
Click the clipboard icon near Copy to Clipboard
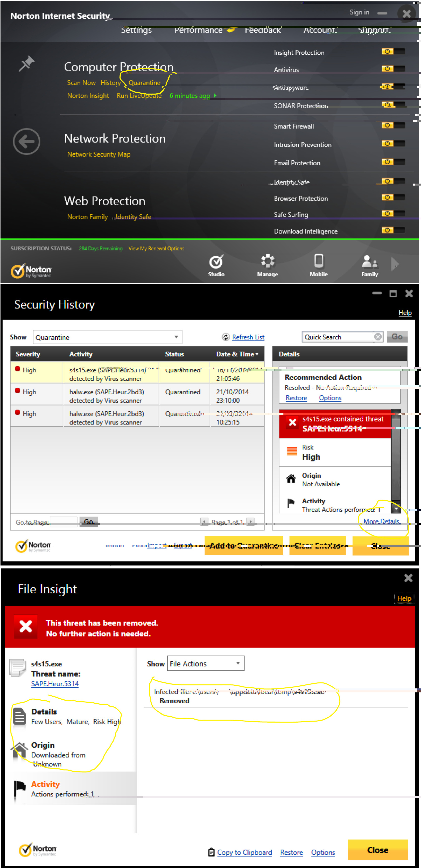[211, 852]
